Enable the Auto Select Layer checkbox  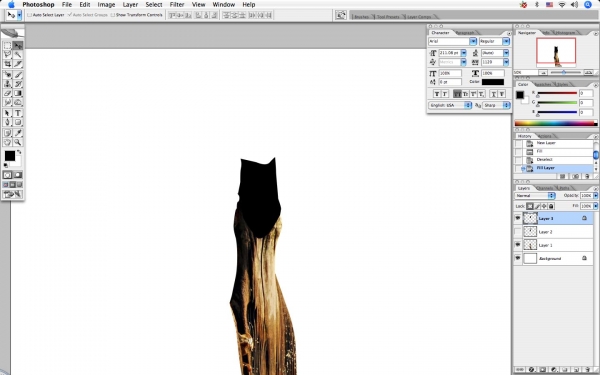coord(29,15)
